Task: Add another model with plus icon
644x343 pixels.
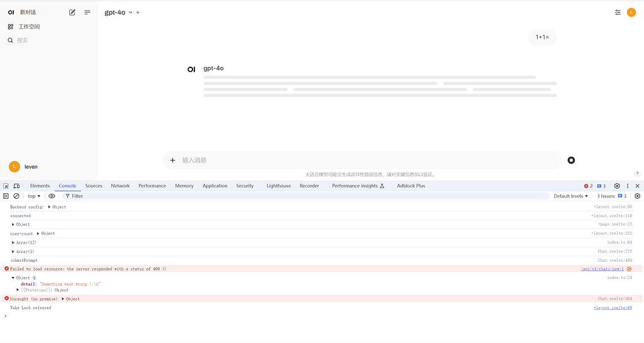Action: 138,13
